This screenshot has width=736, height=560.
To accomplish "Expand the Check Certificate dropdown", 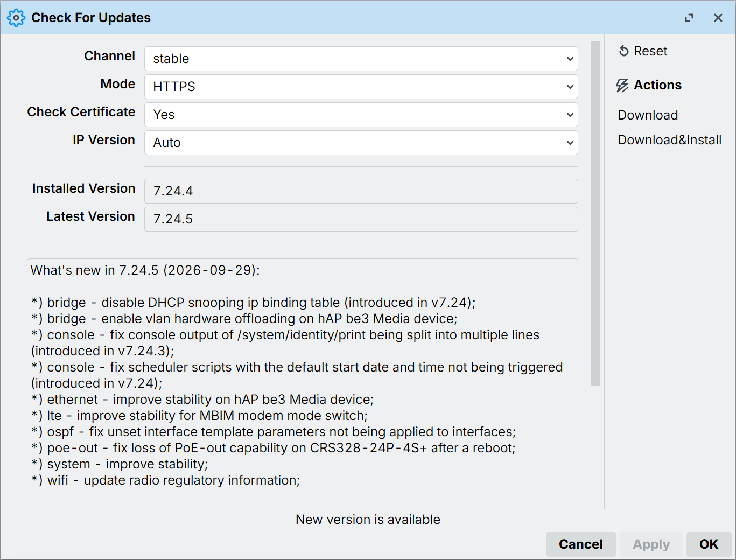I will [361, 115].
